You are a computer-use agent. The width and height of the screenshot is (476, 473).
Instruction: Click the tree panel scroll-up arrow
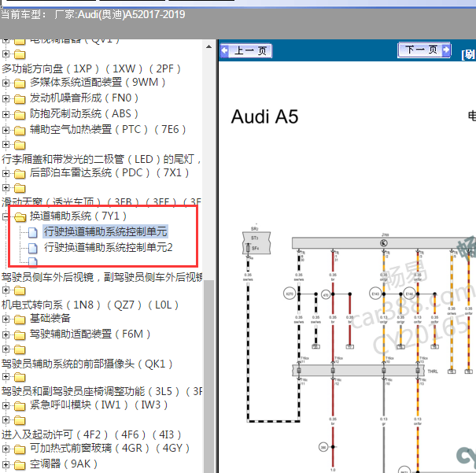[x=208, y=46]
